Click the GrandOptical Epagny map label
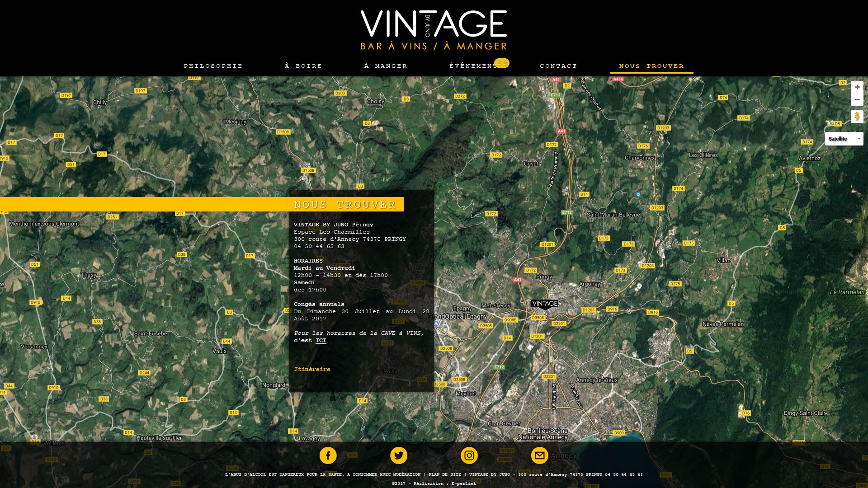The image size is (868, 488). point(458,316)
